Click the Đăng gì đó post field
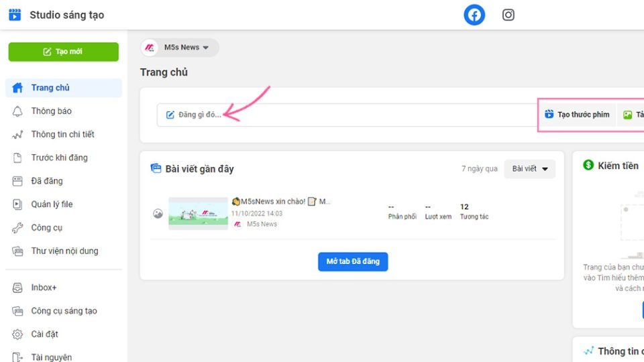Viewport: 644px width, 362px height. 346,115
